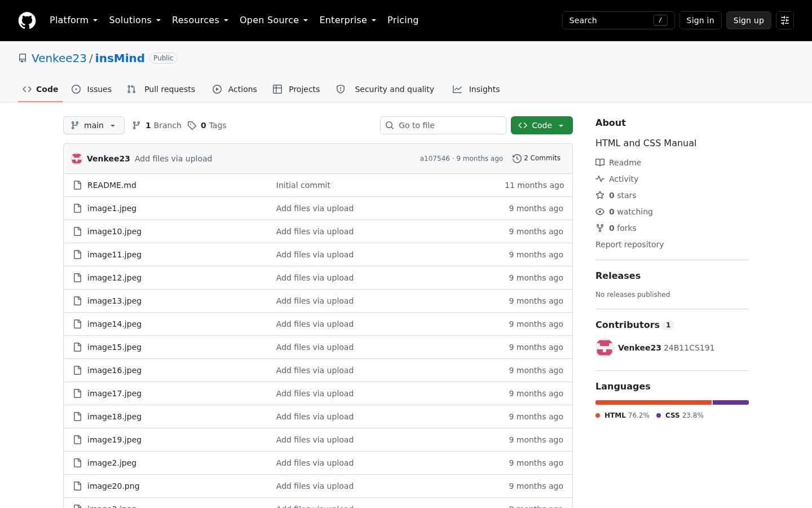Click the HTML 76.2% language legend
812x508 pixels.
pyautogui.click(x=623, y=415)
